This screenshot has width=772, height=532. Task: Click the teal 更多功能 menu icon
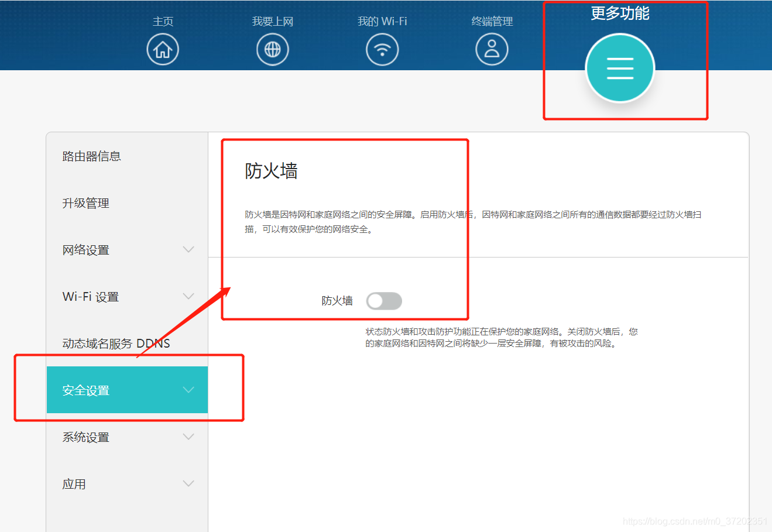pyautogui.click(x=620, y=68)
